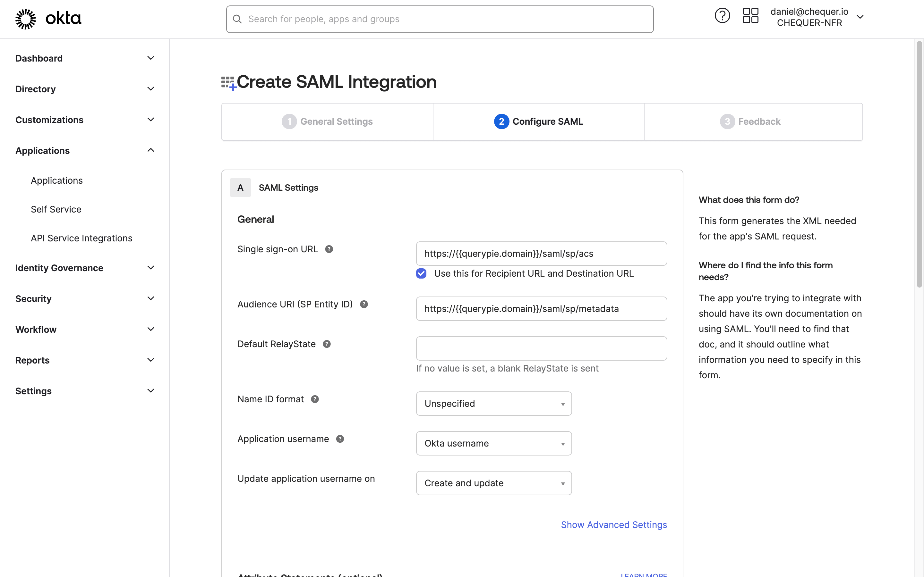
Task: Open the Audience URI help tooltip
Action: [364, 304]
